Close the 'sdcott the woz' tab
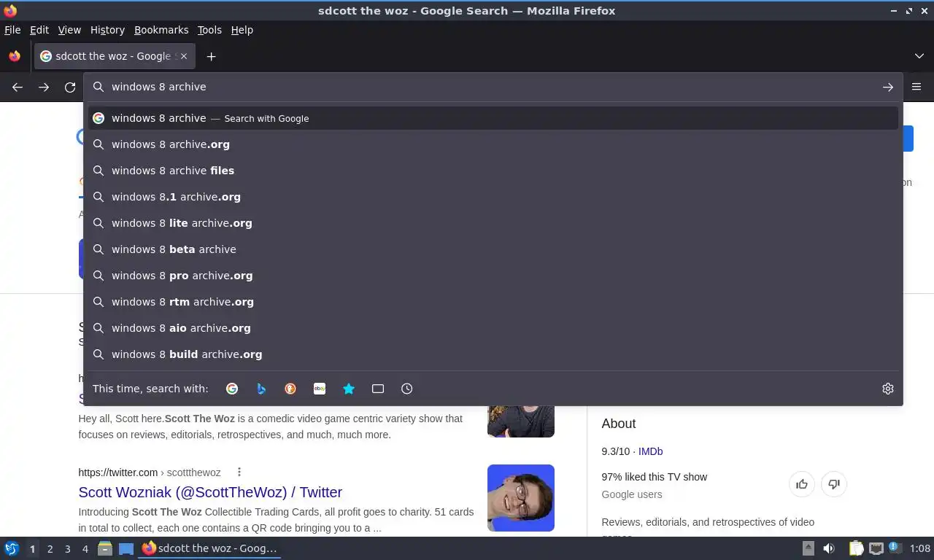Screen dimensions: 934x560 184,56
